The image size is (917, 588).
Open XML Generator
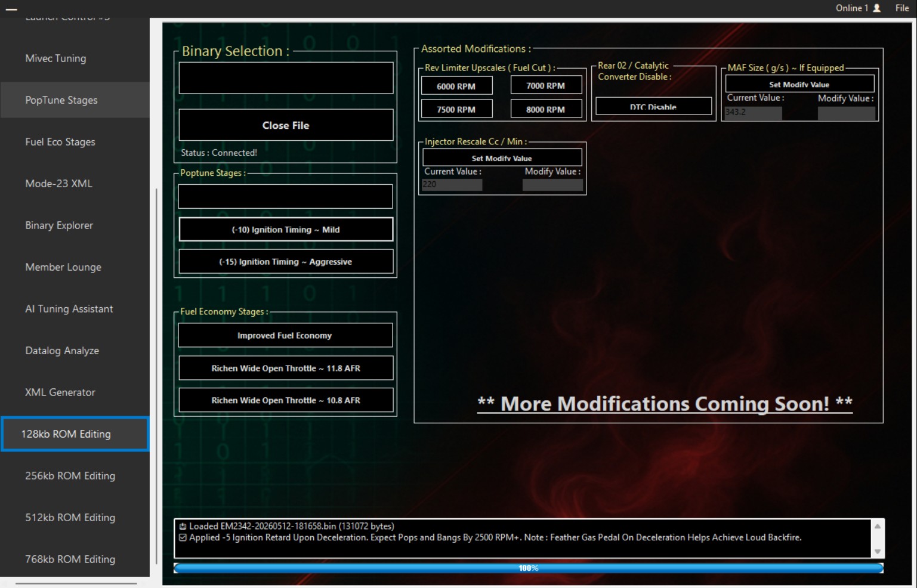pyautogui.click(x=75, y=392)
